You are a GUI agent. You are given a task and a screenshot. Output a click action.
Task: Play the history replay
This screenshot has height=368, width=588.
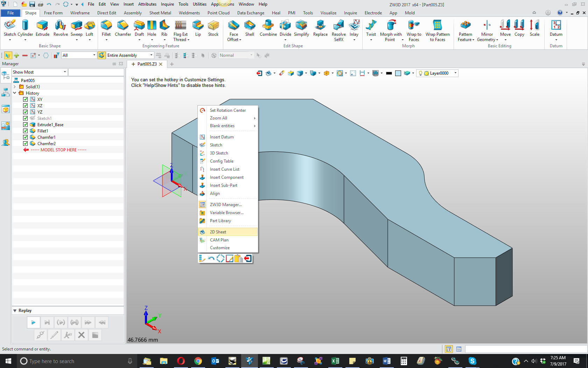click(33, 322)
